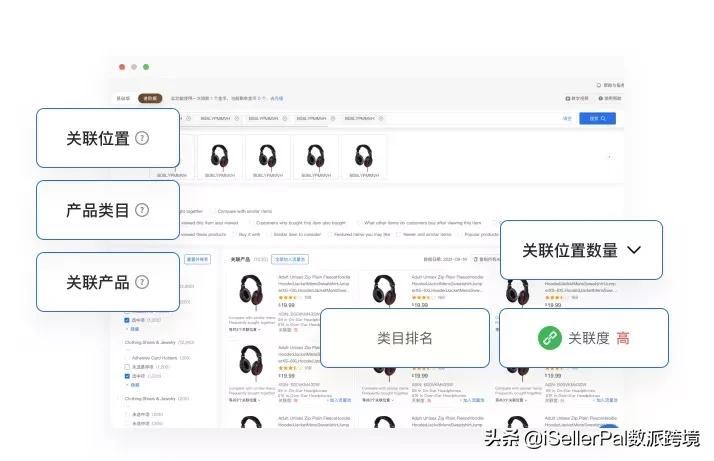The height and width of the screenshot is (461, 714).
Task: Select the 类目排名 card
Action: [405, 338]
